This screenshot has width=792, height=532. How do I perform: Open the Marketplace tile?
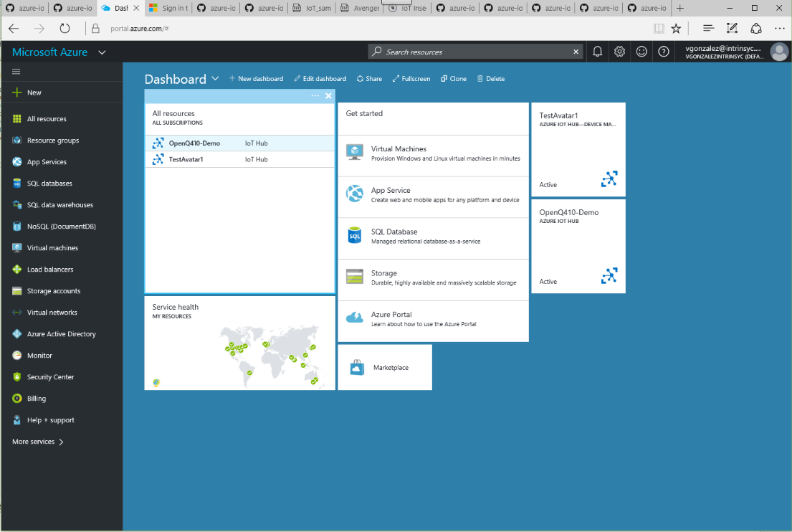(385, 367)
